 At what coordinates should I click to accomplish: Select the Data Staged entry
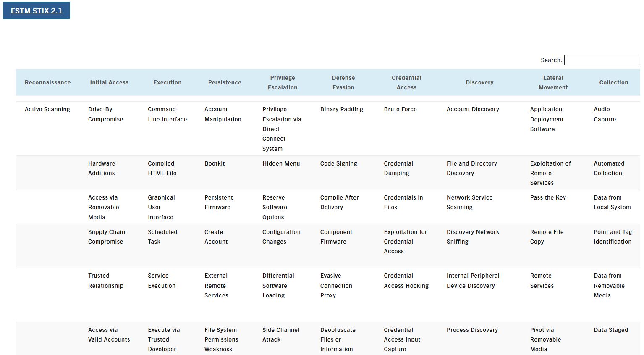click(610, 330)
